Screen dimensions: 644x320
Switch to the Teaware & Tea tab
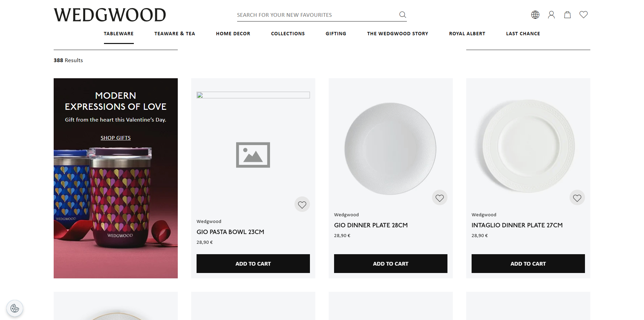coord(175,34)
